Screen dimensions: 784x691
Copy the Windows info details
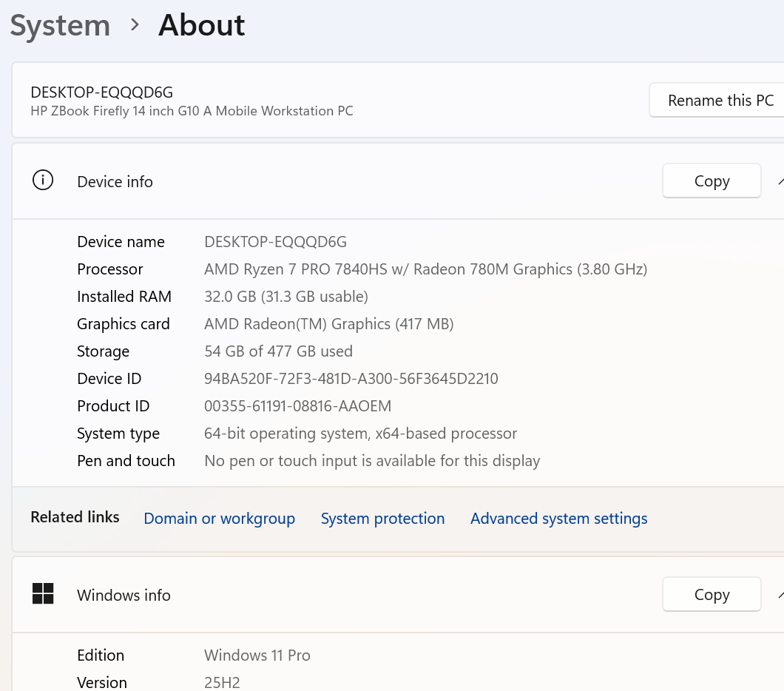(712, 595)
